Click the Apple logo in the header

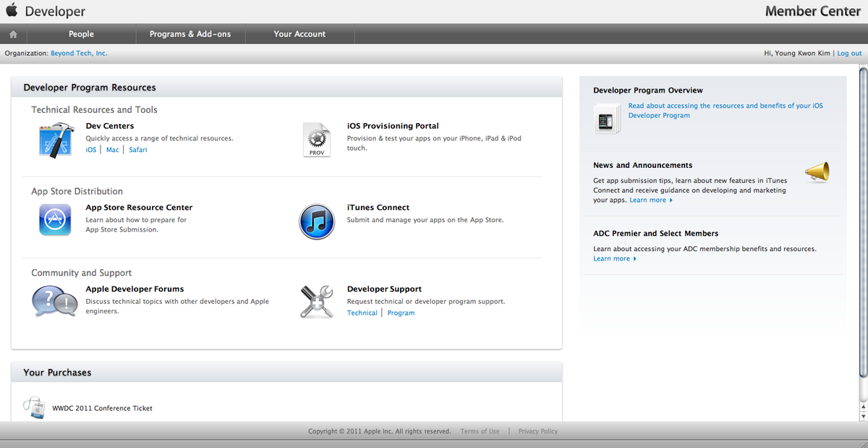[x=12, y=11]
